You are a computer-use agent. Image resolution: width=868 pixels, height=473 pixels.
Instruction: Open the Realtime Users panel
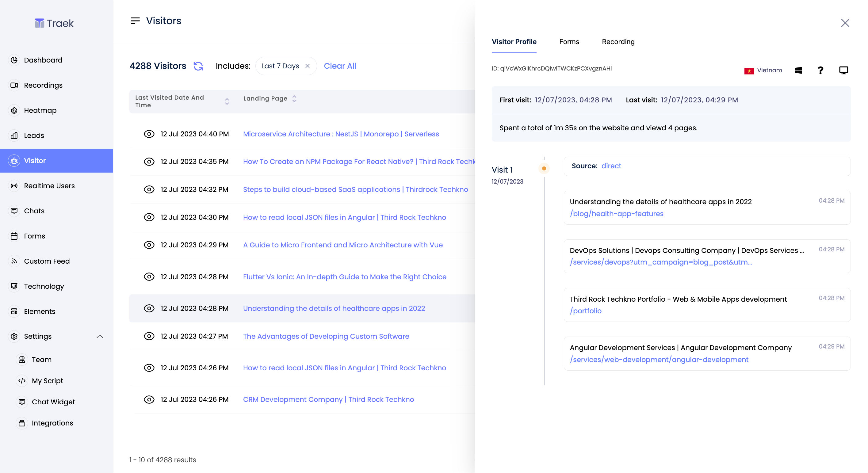coord(50,186)
